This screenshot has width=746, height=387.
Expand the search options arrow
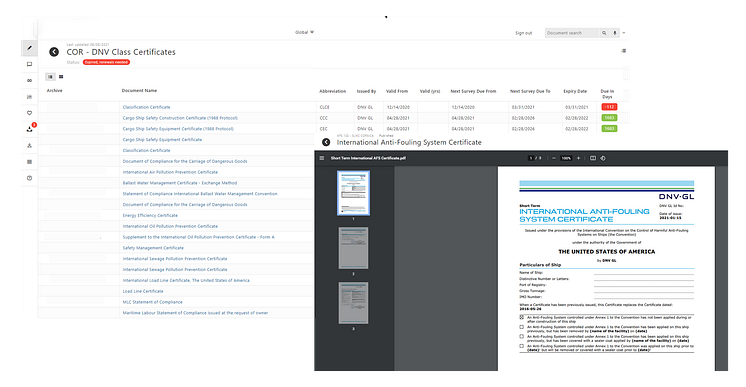click(624, 33)
